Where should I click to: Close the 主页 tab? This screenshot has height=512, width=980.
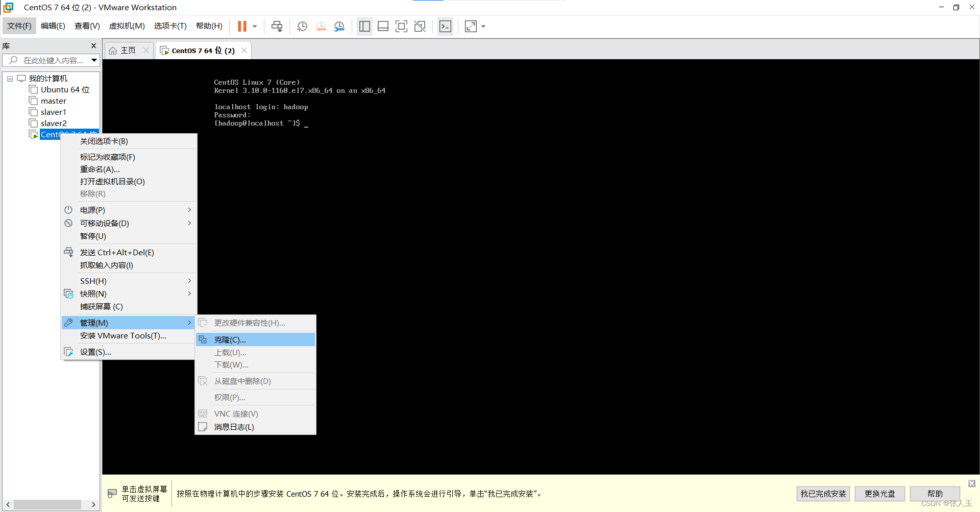point(146,50)
